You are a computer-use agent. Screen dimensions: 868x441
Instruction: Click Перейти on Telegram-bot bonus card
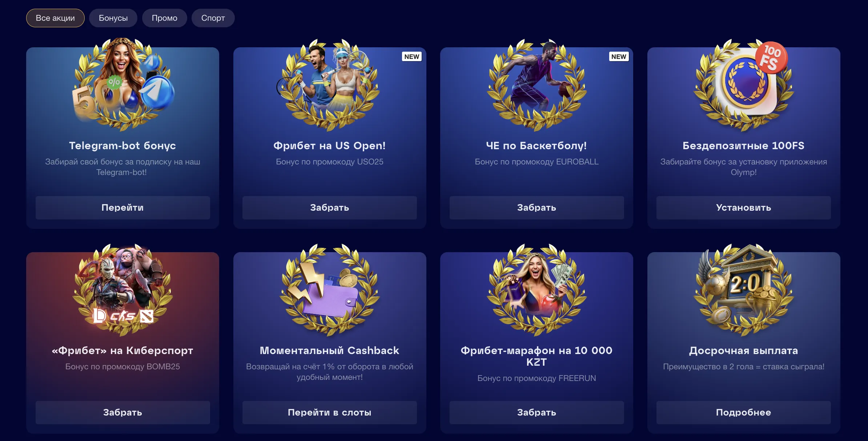[x=122, y=207]
